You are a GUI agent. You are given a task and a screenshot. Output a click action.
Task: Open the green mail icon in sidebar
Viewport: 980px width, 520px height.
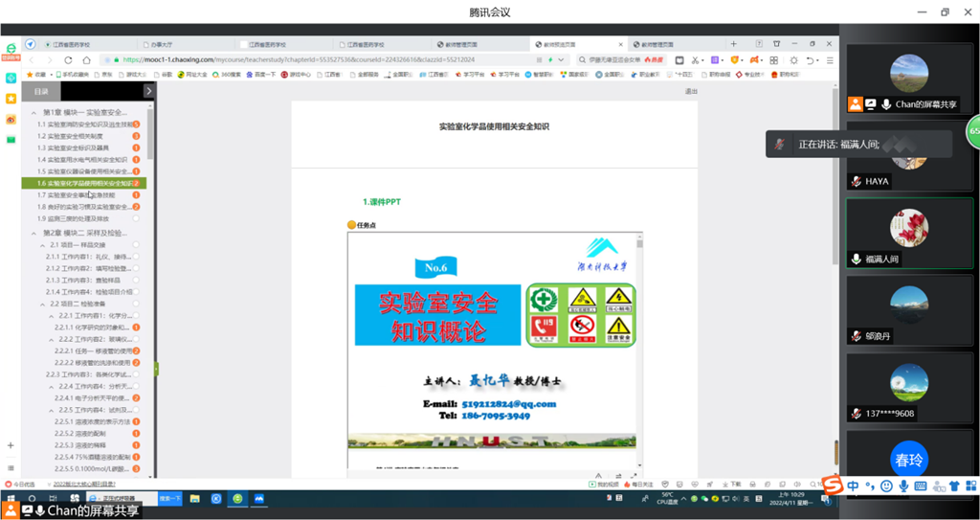[x=11, y=140]
